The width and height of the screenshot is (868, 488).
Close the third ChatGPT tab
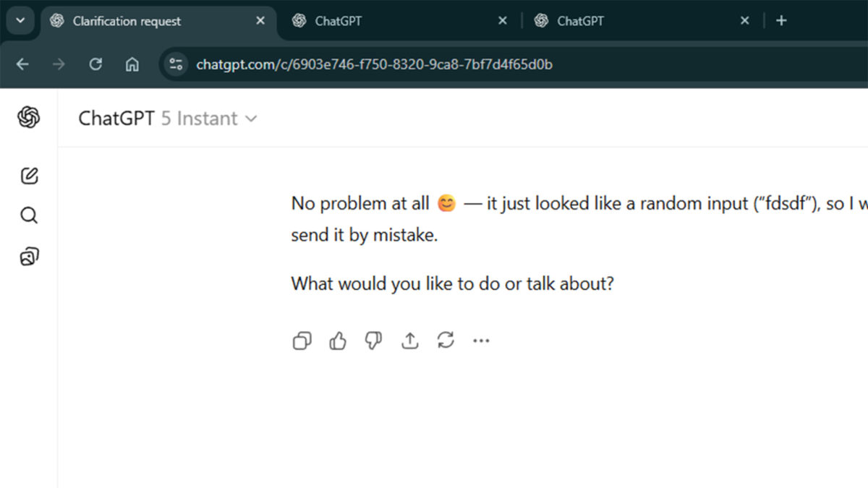tap(745, 21)
